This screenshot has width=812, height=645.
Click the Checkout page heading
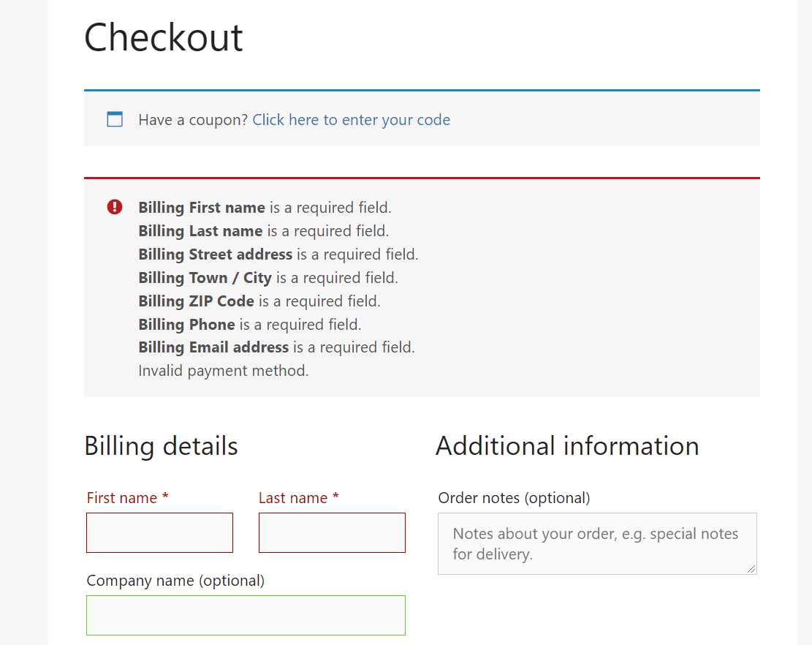[x=163, y=38]
